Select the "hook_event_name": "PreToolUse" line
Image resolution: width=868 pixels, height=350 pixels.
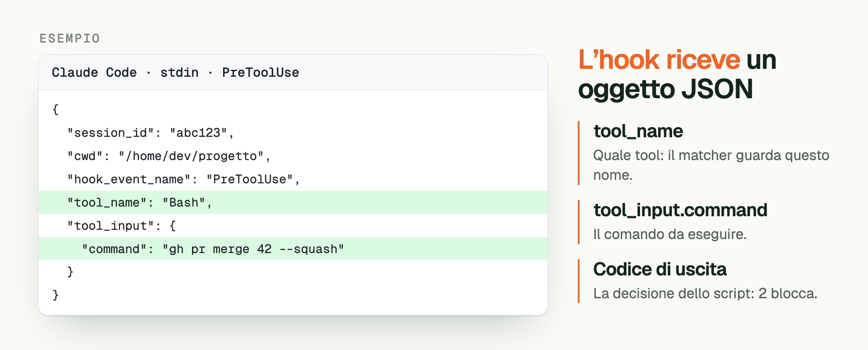coord(183,179)
